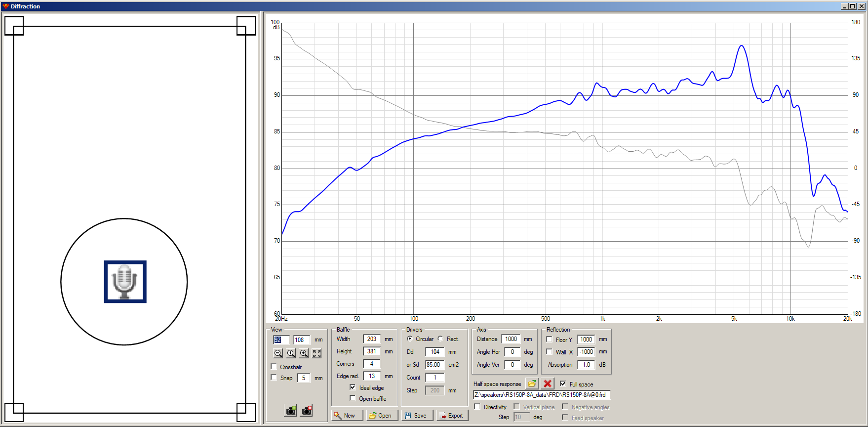Click the Angle Ver field
Viewport: 868px width, 427px height.
click(x=513, y=365)
